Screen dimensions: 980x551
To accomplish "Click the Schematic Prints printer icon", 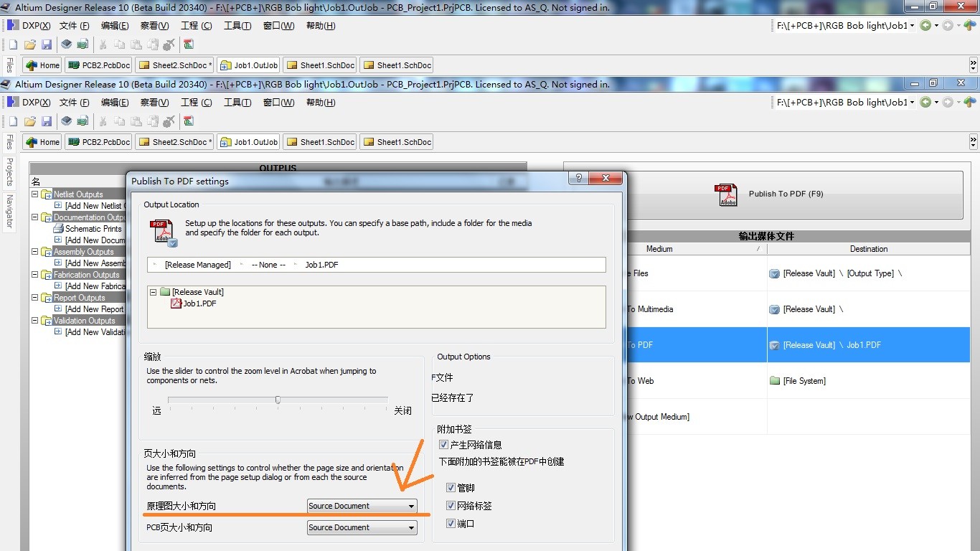I will tap(60, 229).
